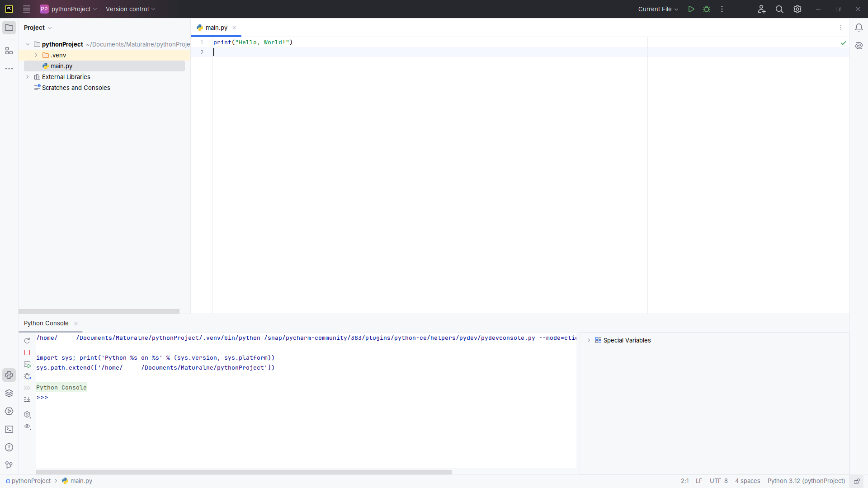Click console prompt input line
Screen dimensions: 868x488
tap(306, 398)
